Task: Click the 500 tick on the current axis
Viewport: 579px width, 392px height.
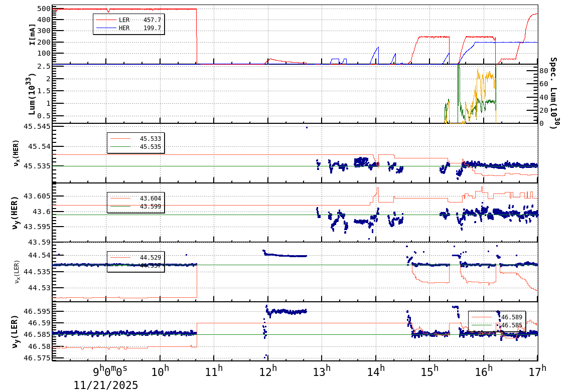Action: tap(44, 9)
